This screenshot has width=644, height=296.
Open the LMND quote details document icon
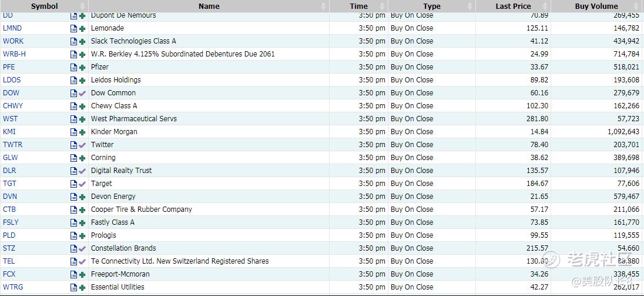[73, 29]
